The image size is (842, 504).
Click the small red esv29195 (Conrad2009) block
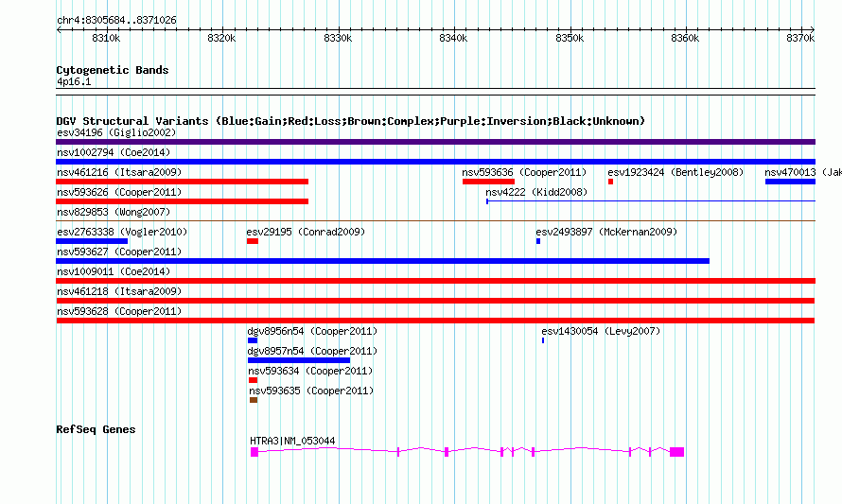coord(253,241)
